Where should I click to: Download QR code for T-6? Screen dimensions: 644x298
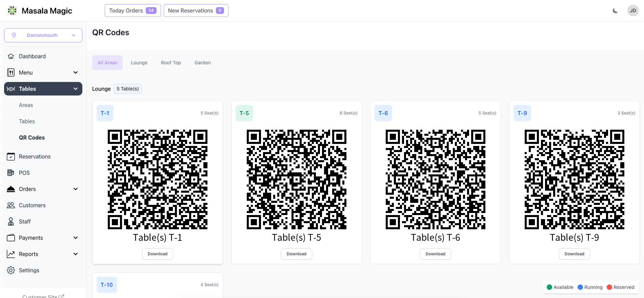click(x=436, y=254)
